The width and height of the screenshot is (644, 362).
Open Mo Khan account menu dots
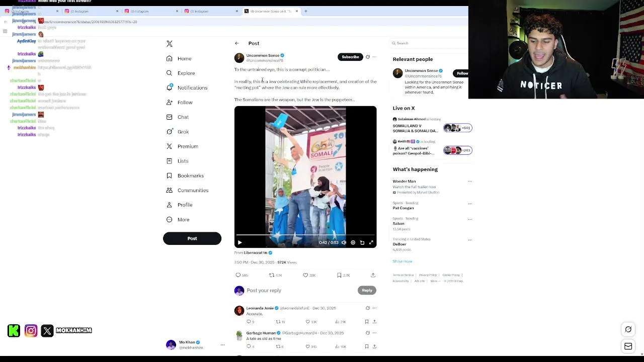click(222, 345)
